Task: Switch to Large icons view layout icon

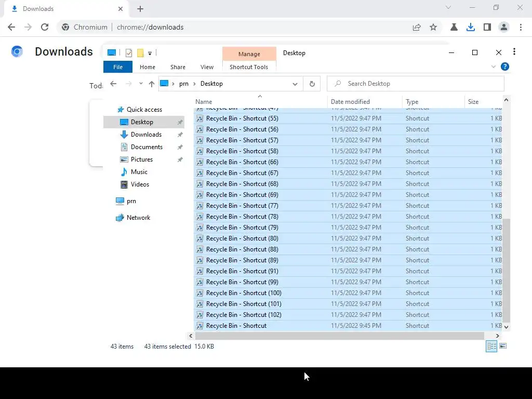Action: point(503,346)
